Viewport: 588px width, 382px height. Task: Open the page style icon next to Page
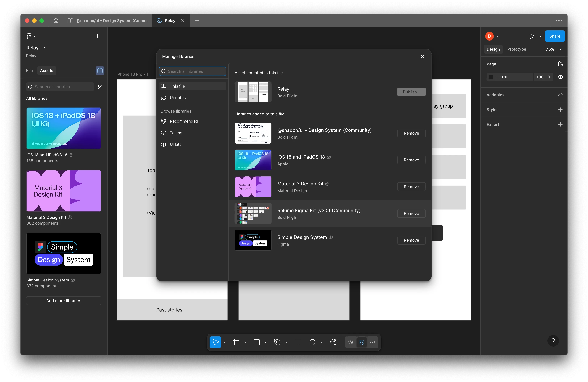coord(560,64)
